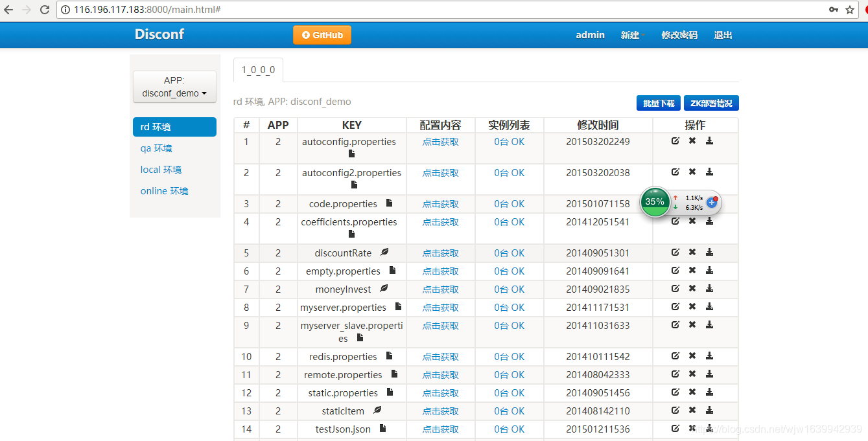Delete the autoconfig2.properties entry

pyautogui.click(x=692, y=172)
